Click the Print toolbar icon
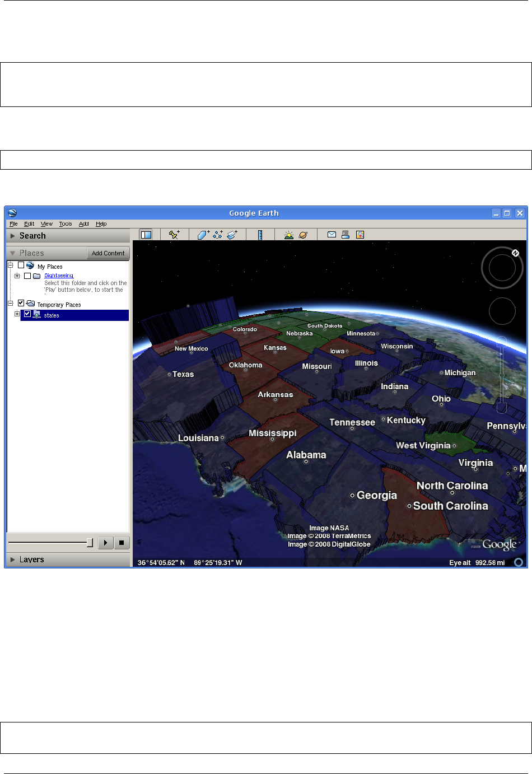The image size is (532, 774). click(x=346, y=235)
